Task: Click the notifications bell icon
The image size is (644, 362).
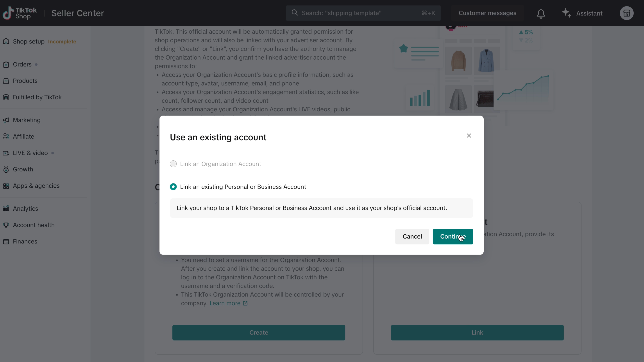Action: tap(541, 14)
